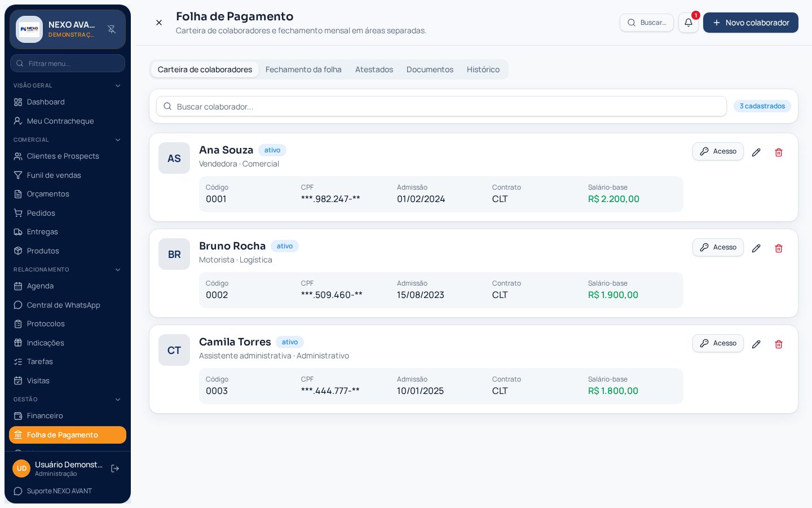Switch to Atestados tab

click(374, 69)
